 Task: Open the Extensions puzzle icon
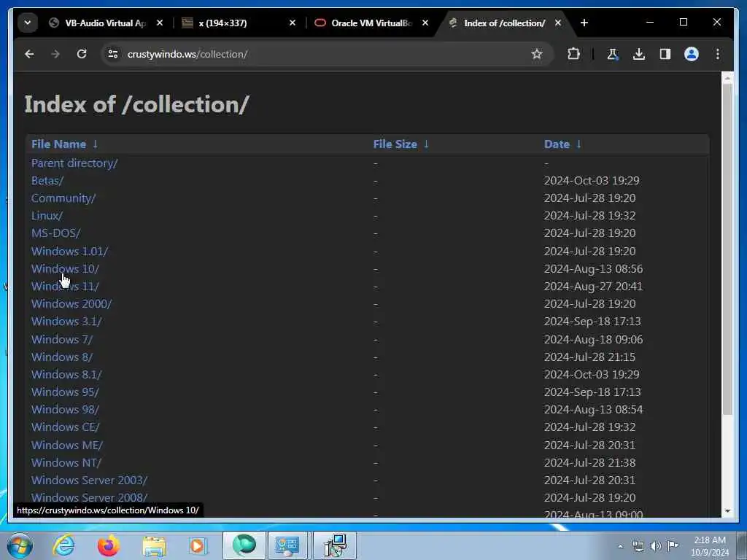(573, 54)
